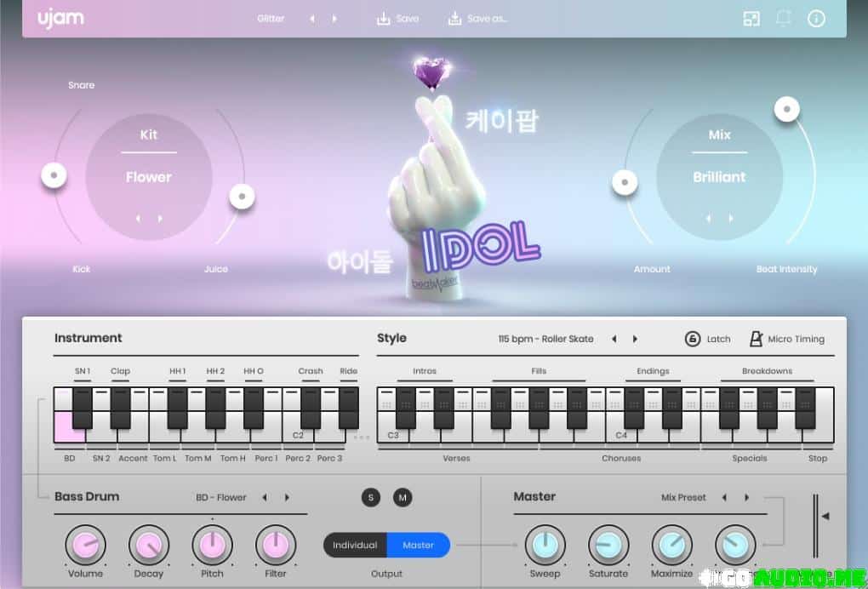This screenshot has width=868, height=589.
Task: Mute the Bass Drum with M button
Action: tap(403, 498)
